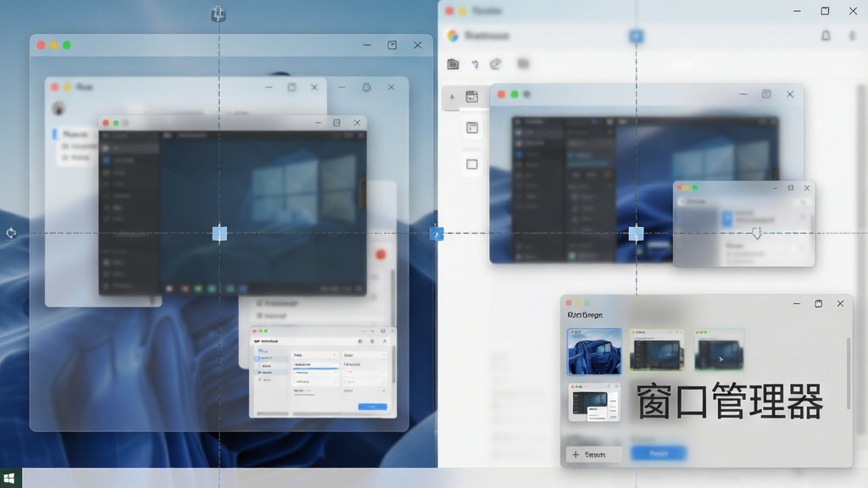Select the empty square icon in the right sidebar
This screenshot has height=488, width=868.
[x=471, y=164]
